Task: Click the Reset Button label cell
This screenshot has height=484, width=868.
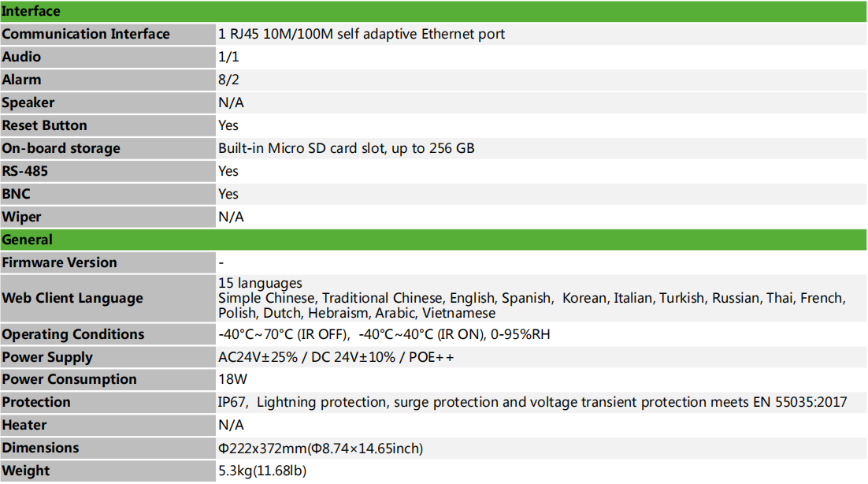Action: [45, 125]
